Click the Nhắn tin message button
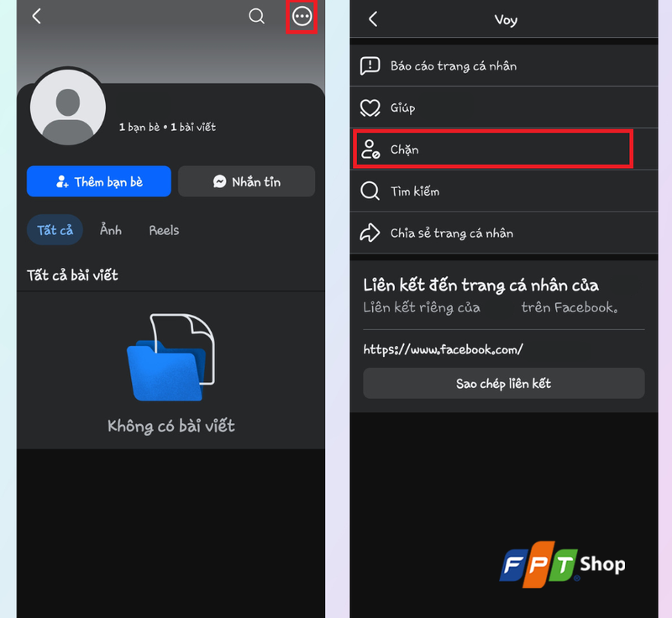Screen dimensions: 672x618 (x=246, y=181)
